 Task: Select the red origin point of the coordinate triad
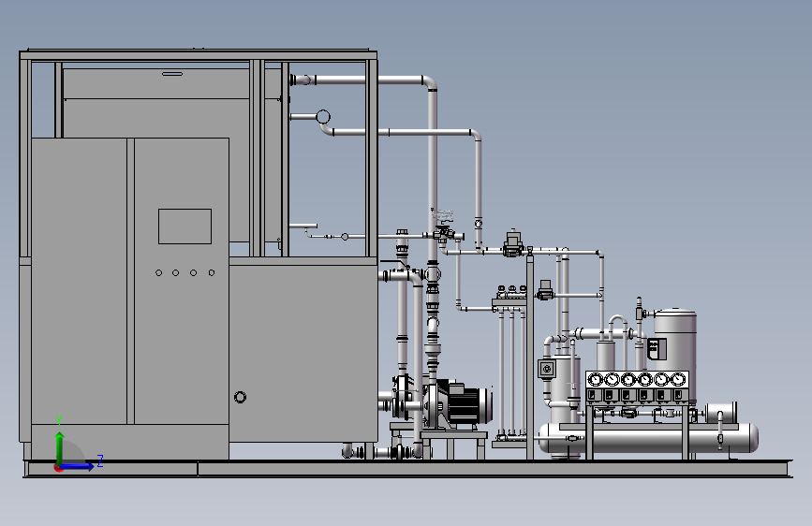[58, 468]
